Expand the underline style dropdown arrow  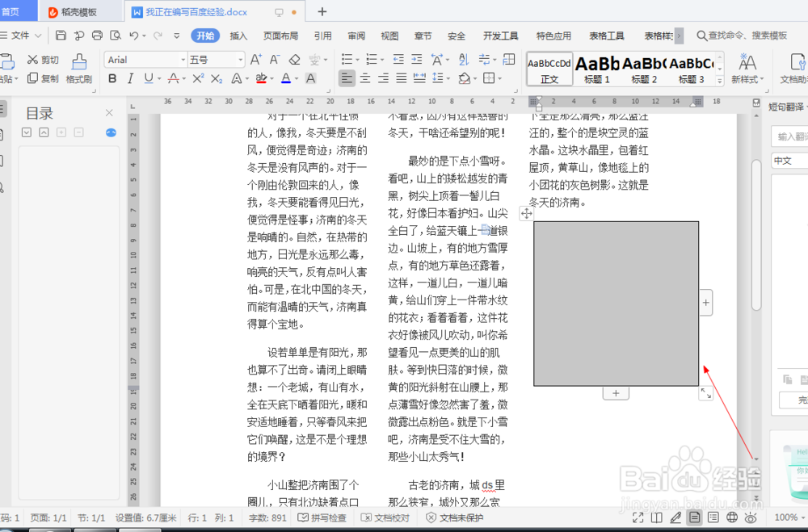[159, 77]
